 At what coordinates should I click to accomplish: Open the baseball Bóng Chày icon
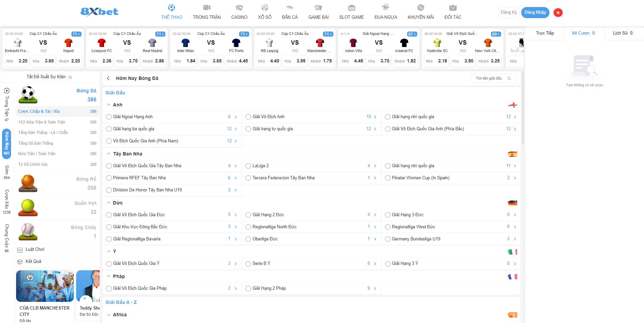[x=28, y=231]
